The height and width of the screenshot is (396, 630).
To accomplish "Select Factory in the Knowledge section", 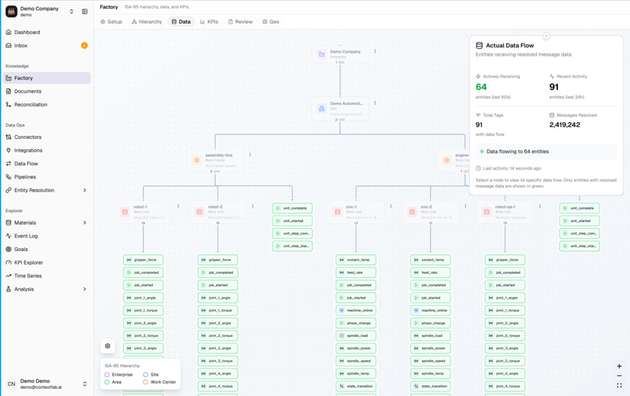I will [x=46, y=78].
